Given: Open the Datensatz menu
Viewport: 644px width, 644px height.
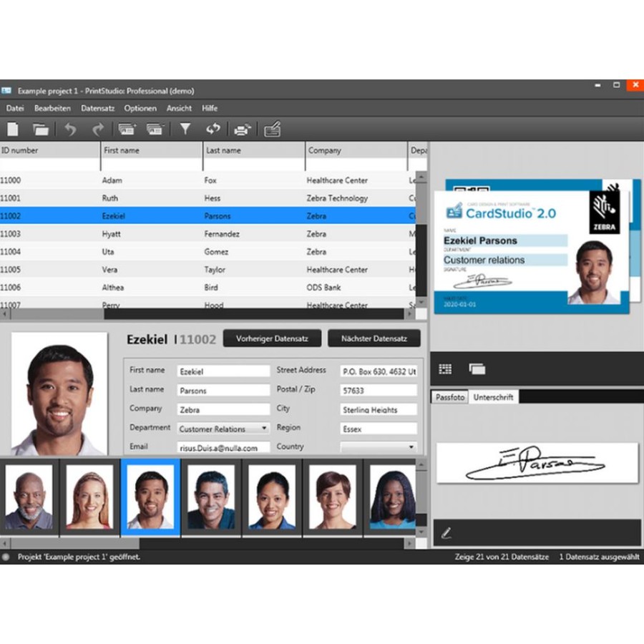Looking at the screenshot, I should point(97,108).
